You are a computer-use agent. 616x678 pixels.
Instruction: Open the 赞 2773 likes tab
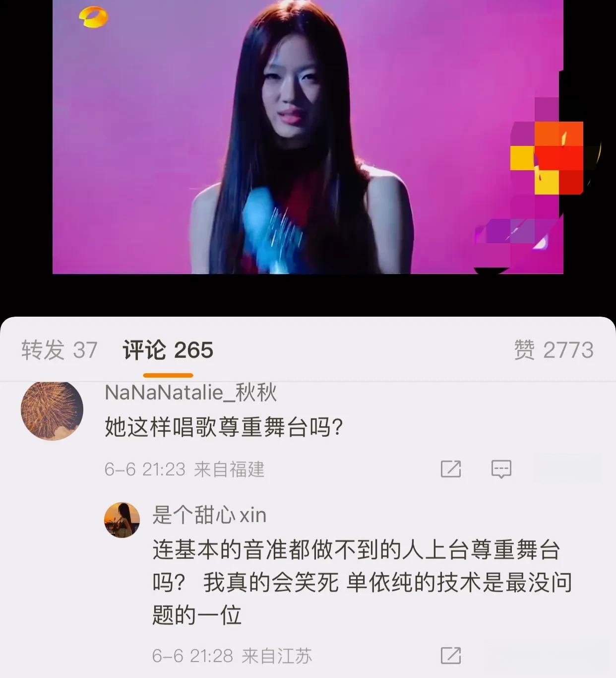(x=554, y=350)
